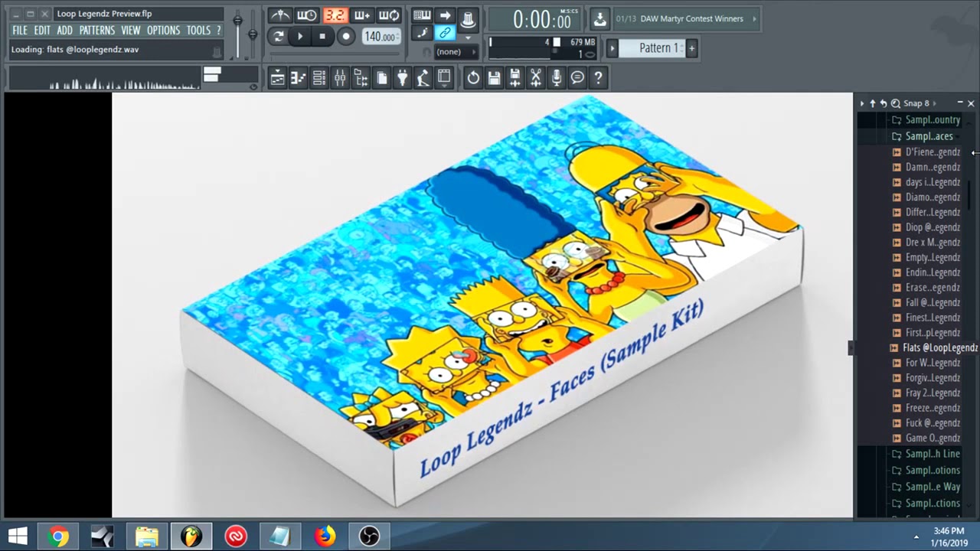Click the 140.000 tempo field
The image size is (980, 551).
(x=380, y=37)
